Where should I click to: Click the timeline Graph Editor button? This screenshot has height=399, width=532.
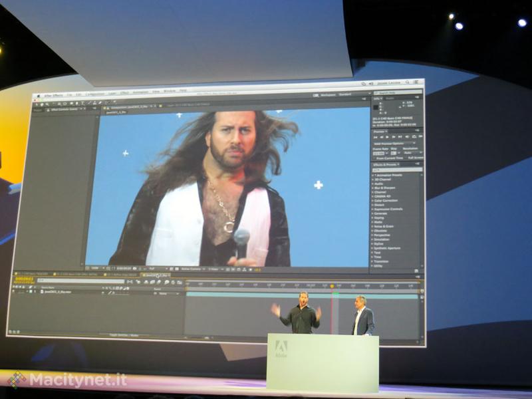click(x=179, y=282)
